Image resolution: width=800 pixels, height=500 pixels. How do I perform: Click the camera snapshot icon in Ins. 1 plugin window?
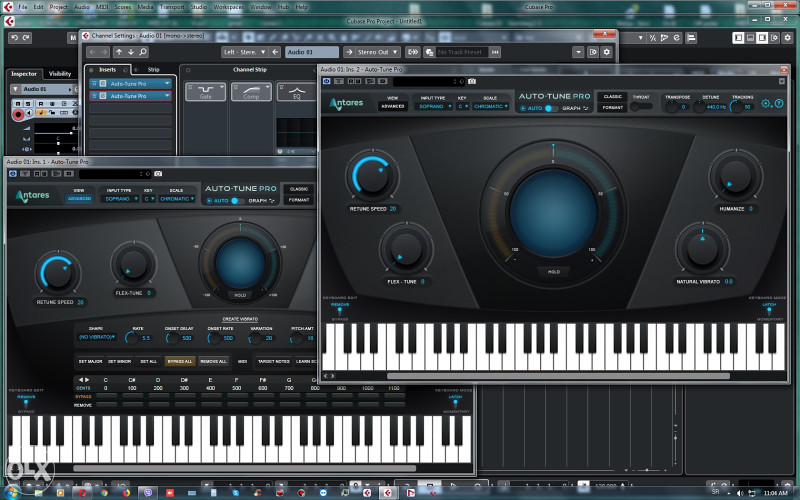[x=158, y=174]
